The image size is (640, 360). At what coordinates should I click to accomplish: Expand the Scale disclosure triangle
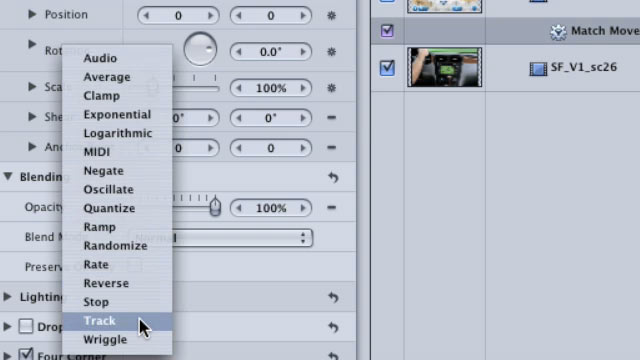click(x=32, y=87)
